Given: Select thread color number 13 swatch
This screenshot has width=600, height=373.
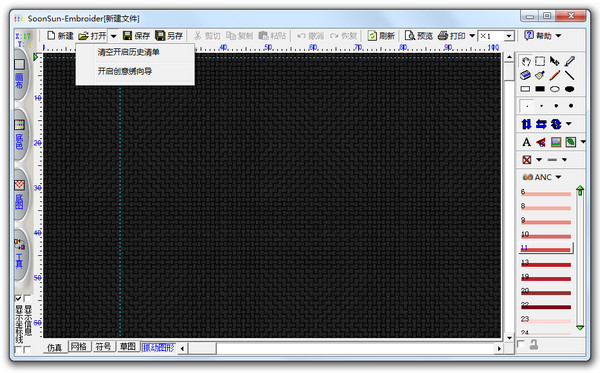Looking at the screenshot, I should pyautogui.click(x=546, y=263).
